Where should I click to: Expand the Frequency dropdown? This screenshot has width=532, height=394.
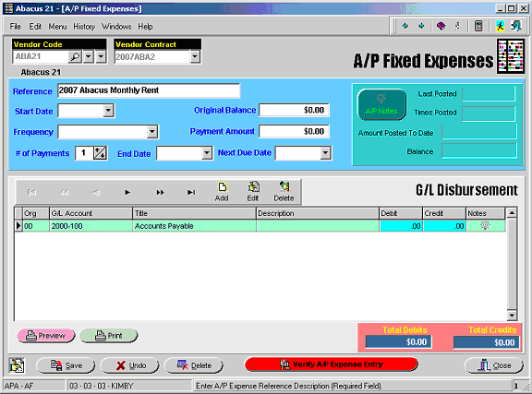152,132
